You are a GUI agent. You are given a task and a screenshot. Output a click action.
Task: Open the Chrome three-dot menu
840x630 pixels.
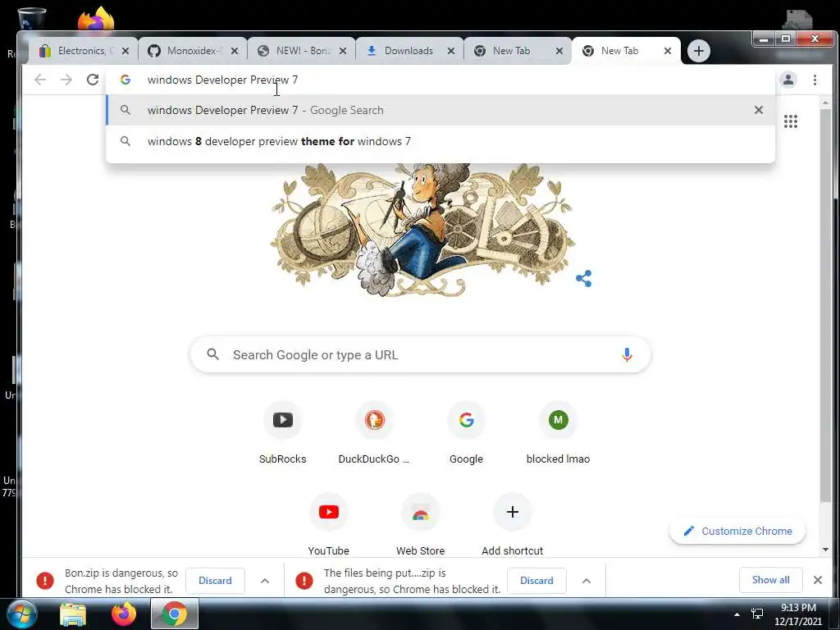coord(815,80)
